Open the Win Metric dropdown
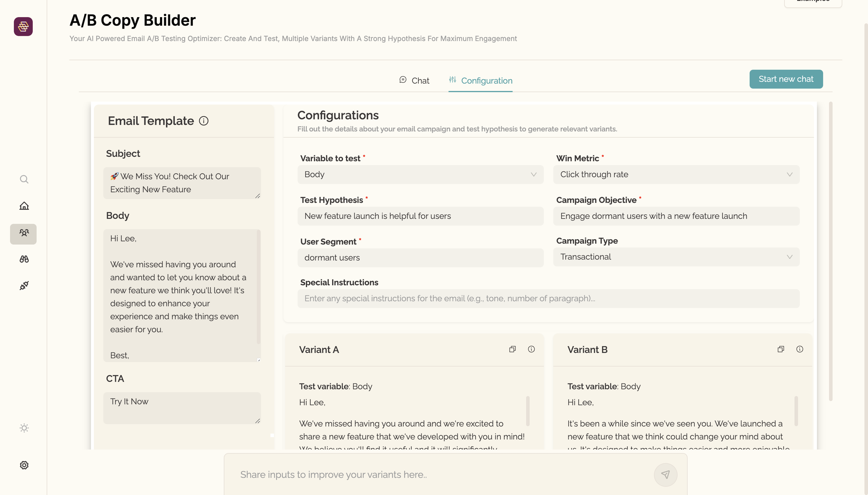868x495 pixels. (x=676, y=175)
